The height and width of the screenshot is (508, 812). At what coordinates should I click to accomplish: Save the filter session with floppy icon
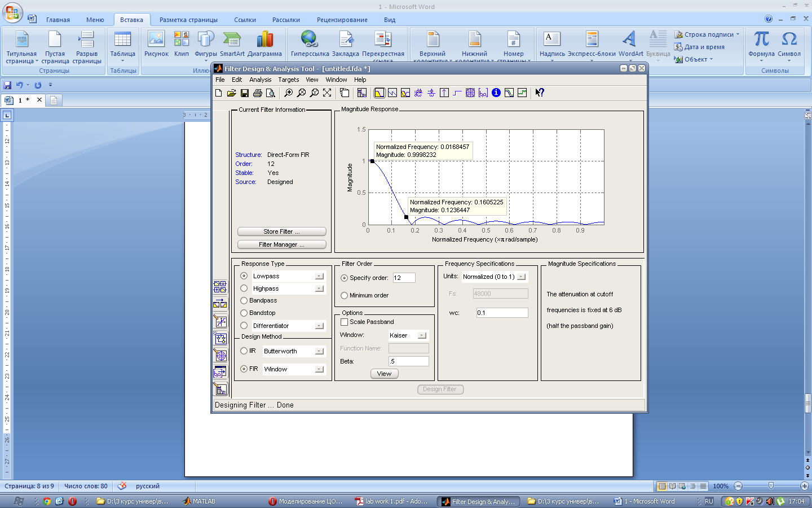[x=245, y=93]
